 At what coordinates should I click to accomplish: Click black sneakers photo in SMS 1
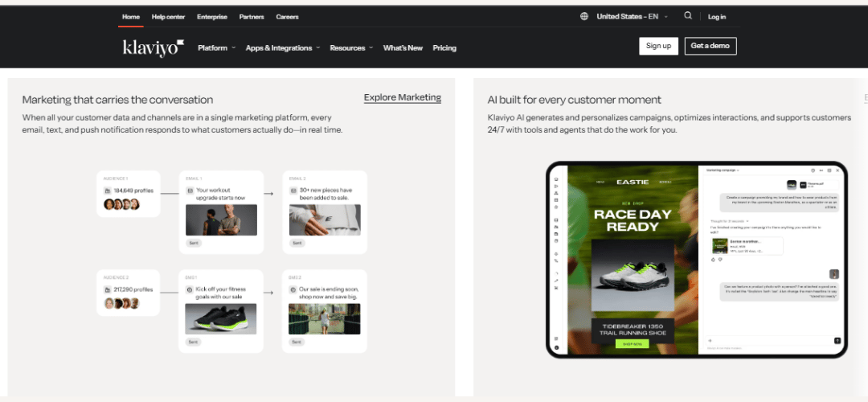[x=221, y=319]
